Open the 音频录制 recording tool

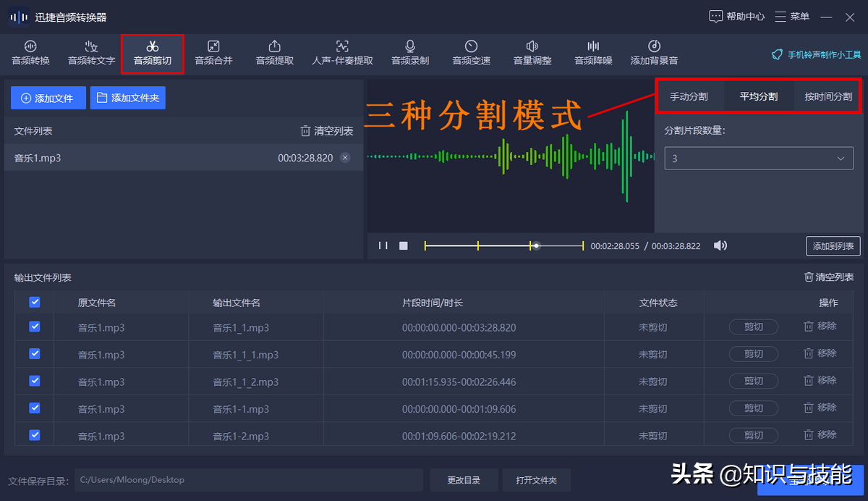(x=410, y=53)
